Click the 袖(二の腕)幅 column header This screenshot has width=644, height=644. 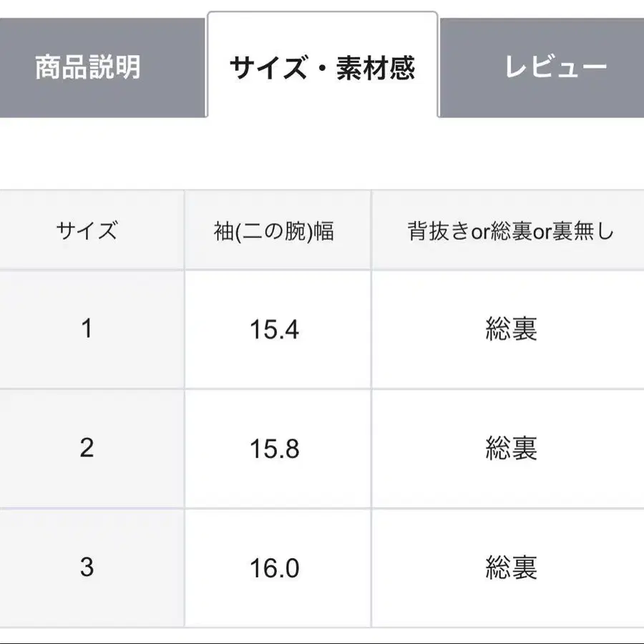click(277, 229)
